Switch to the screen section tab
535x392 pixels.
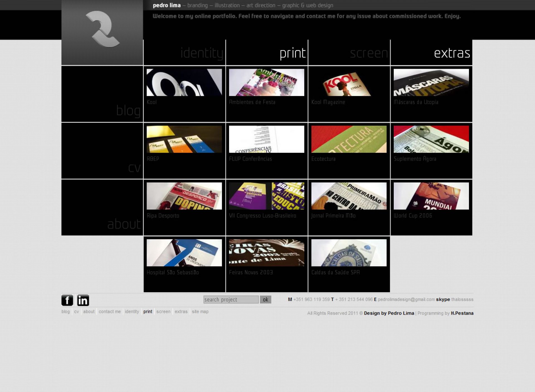[x=369, y=53]
